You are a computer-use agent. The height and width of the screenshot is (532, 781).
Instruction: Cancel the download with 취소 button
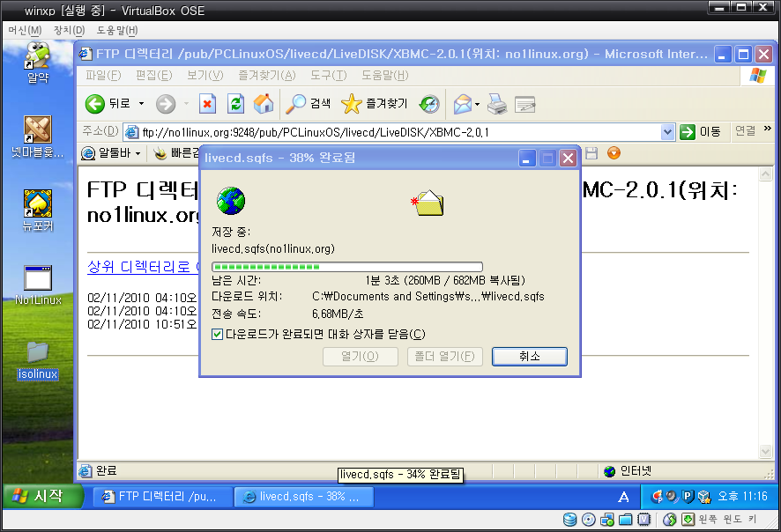pyautogui.click(x=530, y=357)
